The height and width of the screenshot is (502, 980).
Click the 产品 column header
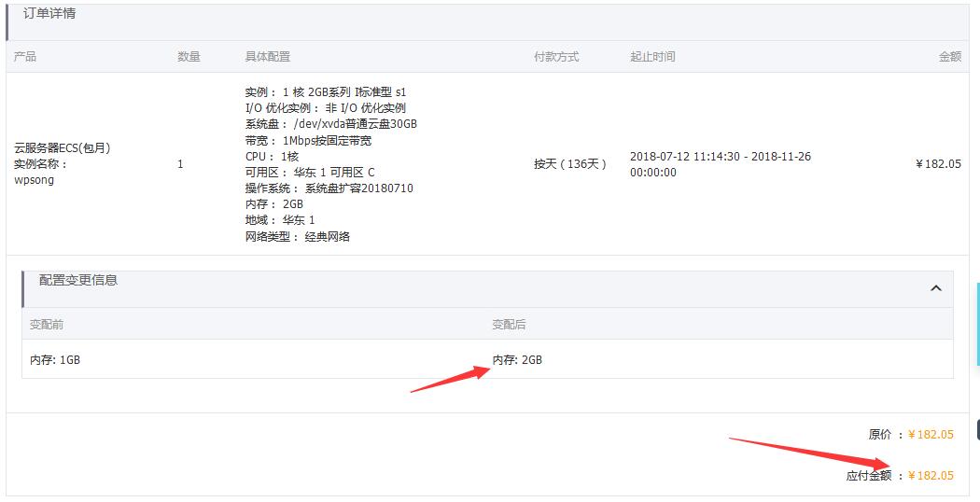click(25, 57)
